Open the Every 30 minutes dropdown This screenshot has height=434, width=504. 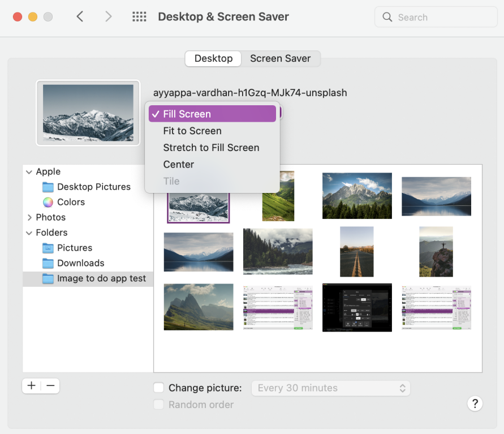(331, 388)
